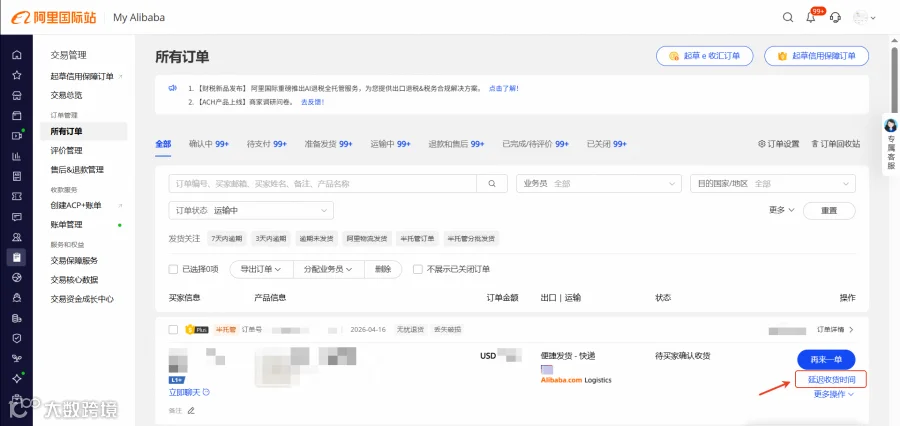Open the 专属客服 avatar widget
This screenshot has width=900, height=426.
click(x=891, y=144)
